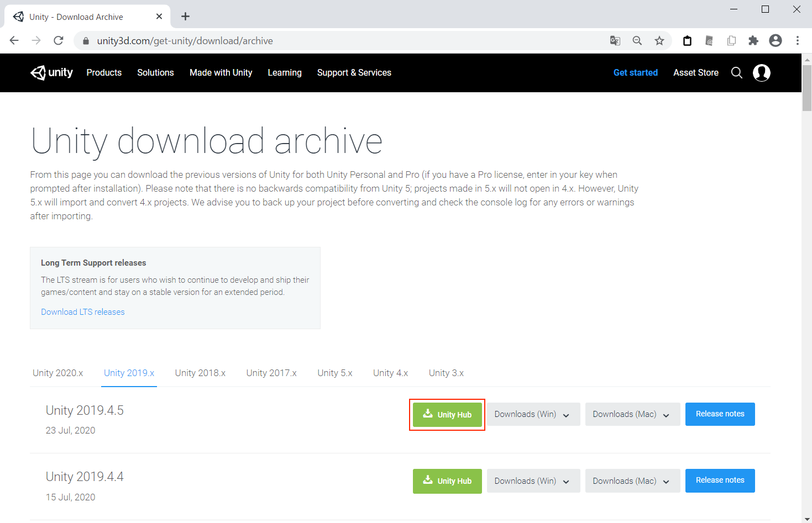The height and width of the screenshot is (523, 812).
Task: Switch to the Unity 2020.x tab
Action: (x=58, y=373)
